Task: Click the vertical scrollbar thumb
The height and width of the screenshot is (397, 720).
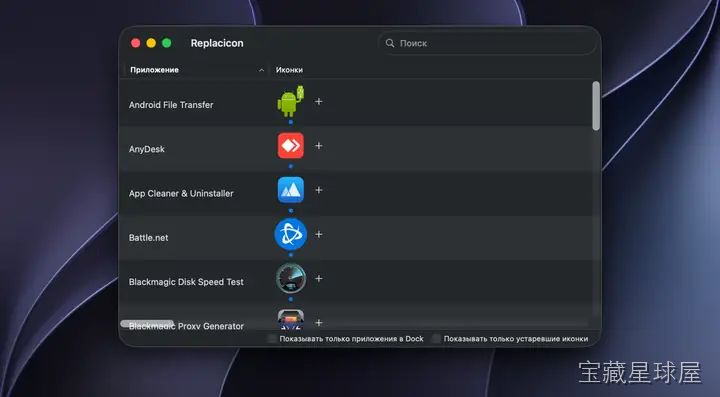Action: (596, 106)
